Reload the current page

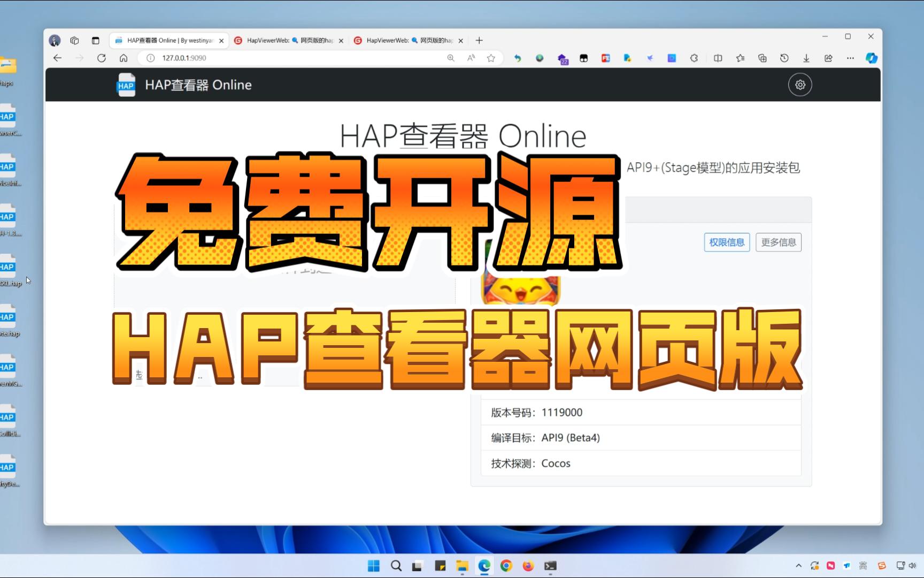click(x=101, y=58)
